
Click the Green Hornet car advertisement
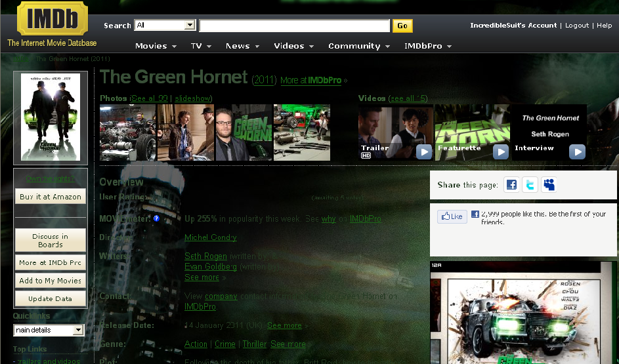(x=523, y=313)
